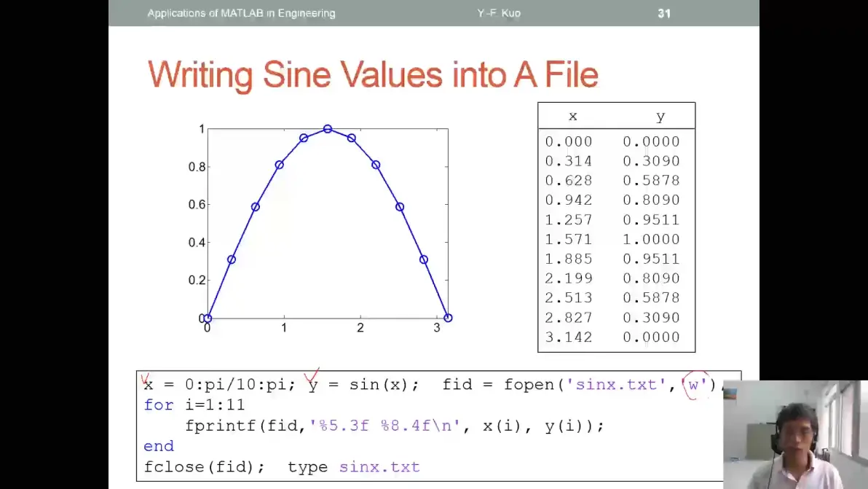Click the table value "0.000"
The height and width of the screenshot is (489, 868).
tap(569, 142)
